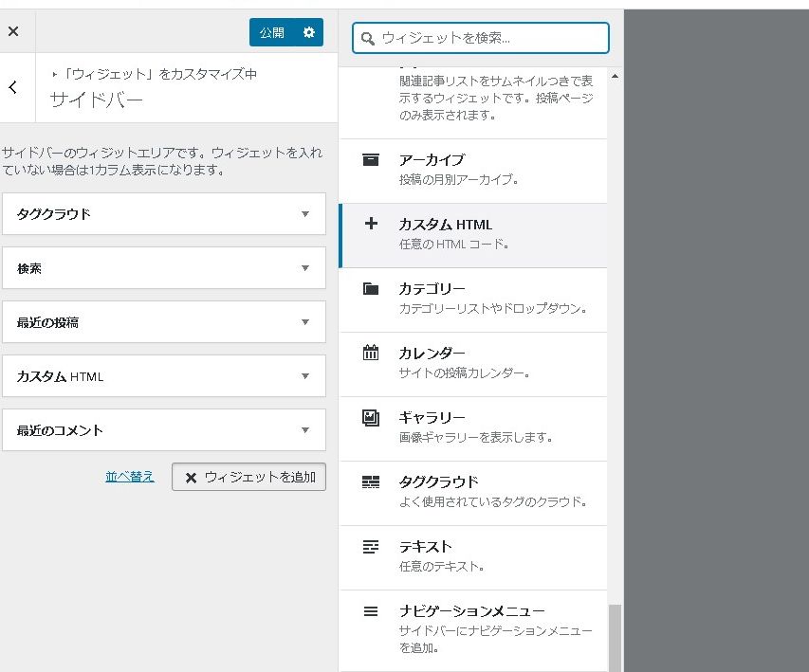This screenshot has height=672, width=809.
Task: Click the Archive widget box icon
Action: (371, 160)
